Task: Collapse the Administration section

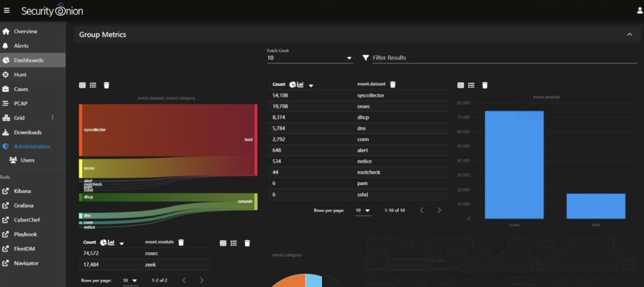Action: point(32,146)
